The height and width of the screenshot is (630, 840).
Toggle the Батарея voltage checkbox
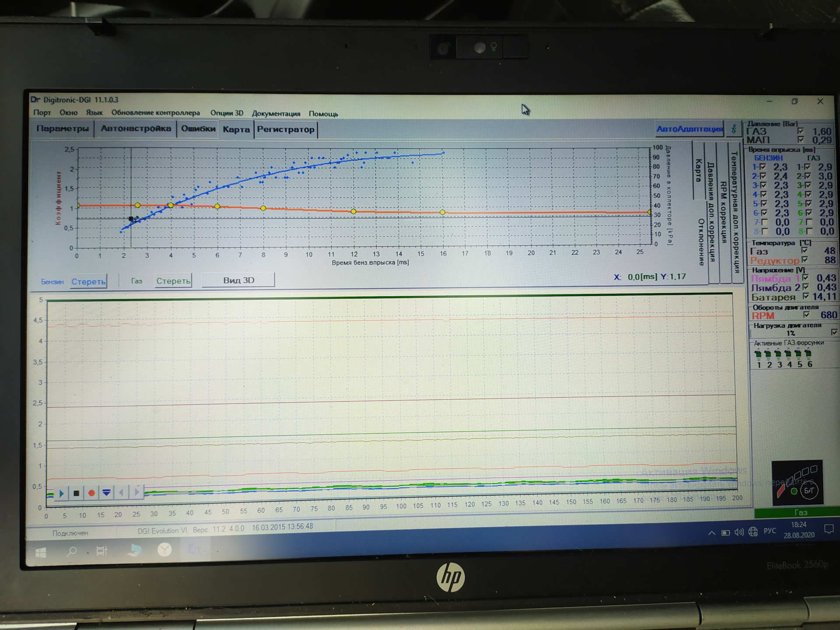pyautogui.click(x=806, y=296)
